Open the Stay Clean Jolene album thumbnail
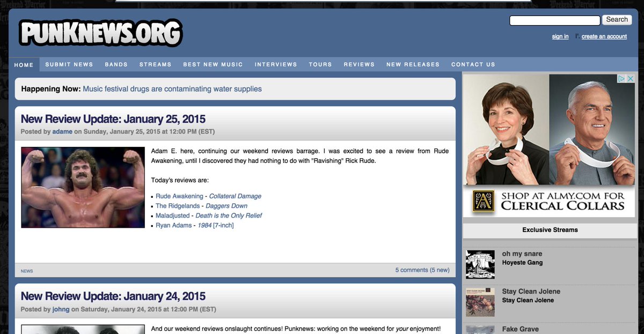644x334 pixels. point(480,302)
